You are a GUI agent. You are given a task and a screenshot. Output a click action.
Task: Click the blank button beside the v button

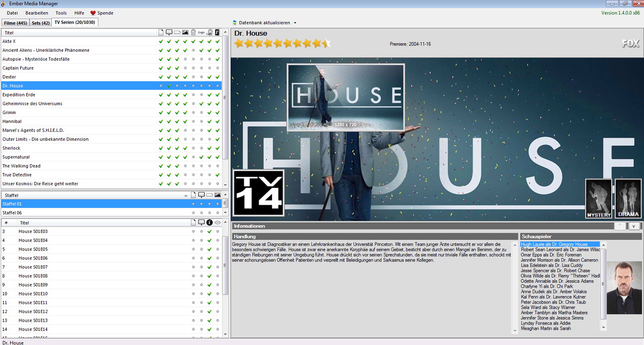click(x=620, y=226)
